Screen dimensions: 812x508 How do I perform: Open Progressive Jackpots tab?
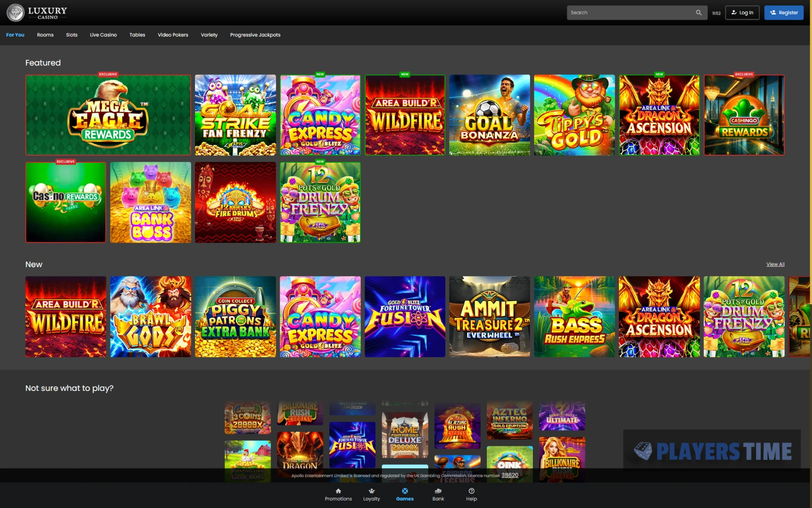click(x=255, y=35)
